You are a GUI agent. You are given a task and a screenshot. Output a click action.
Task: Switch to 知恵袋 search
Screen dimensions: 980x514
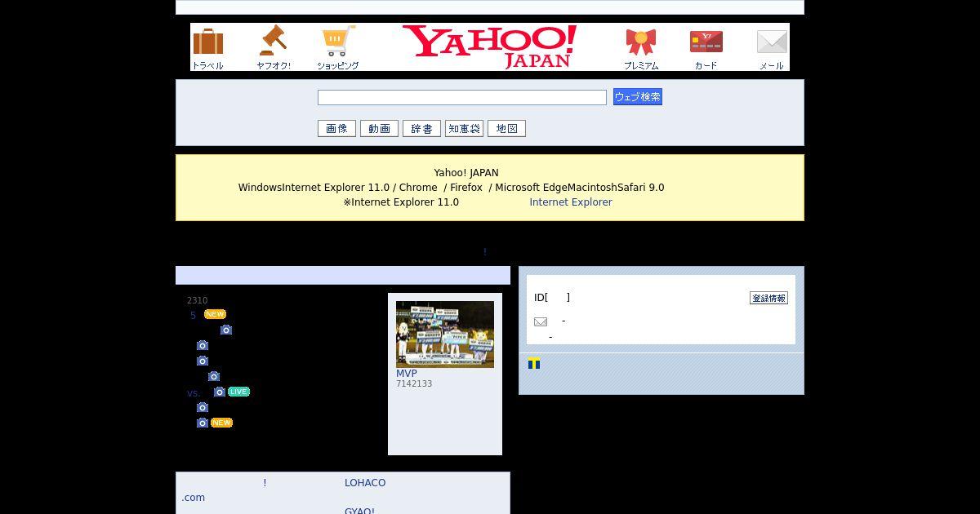pyautogui.click(x=464, y=128)
